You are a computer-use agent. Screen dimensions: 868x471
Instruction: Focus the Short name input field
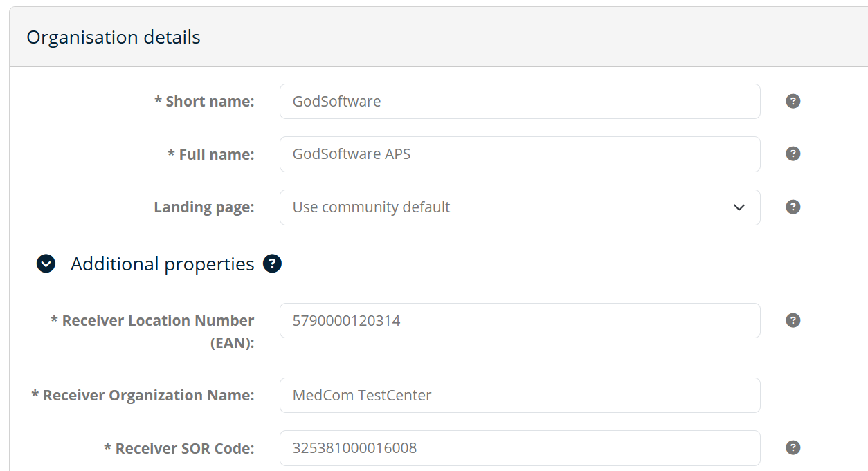point(519,102)
